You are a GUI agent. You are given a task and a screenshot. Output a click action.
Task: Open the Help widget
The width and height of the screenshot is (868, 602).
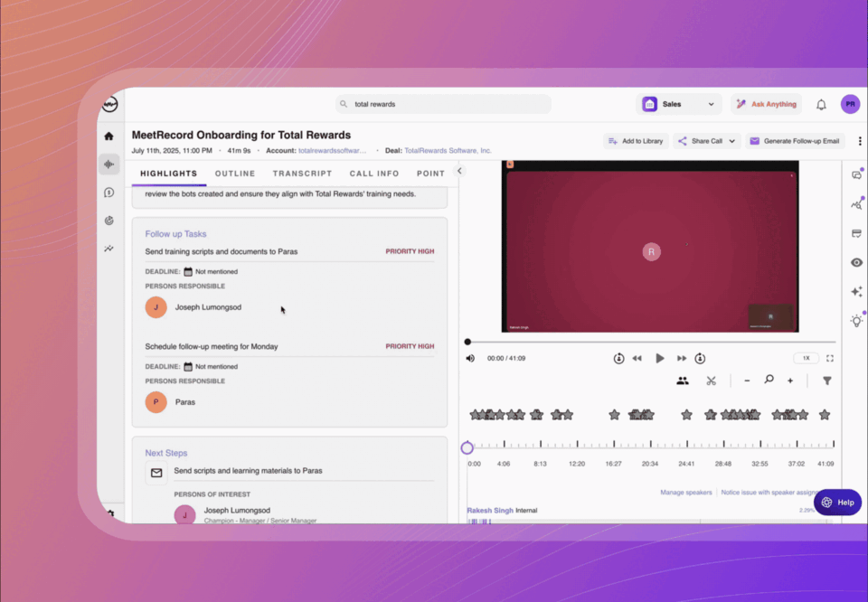tap(837, 503)
